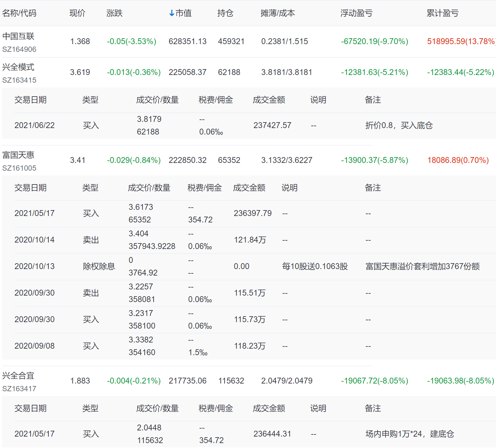The image size is (496, 448).
Task: Click the commission rate 1.5‰
Action: click(198, 352)
